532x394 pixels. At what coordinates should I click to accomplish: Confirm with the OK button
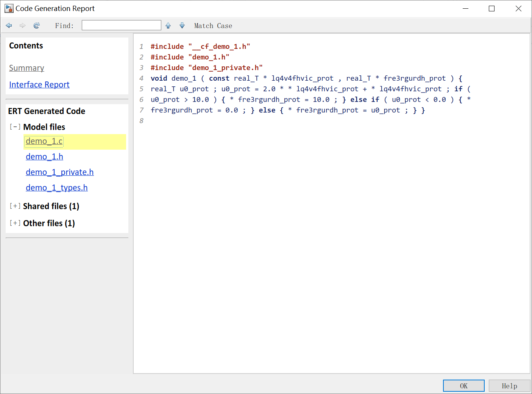[464, 386]
